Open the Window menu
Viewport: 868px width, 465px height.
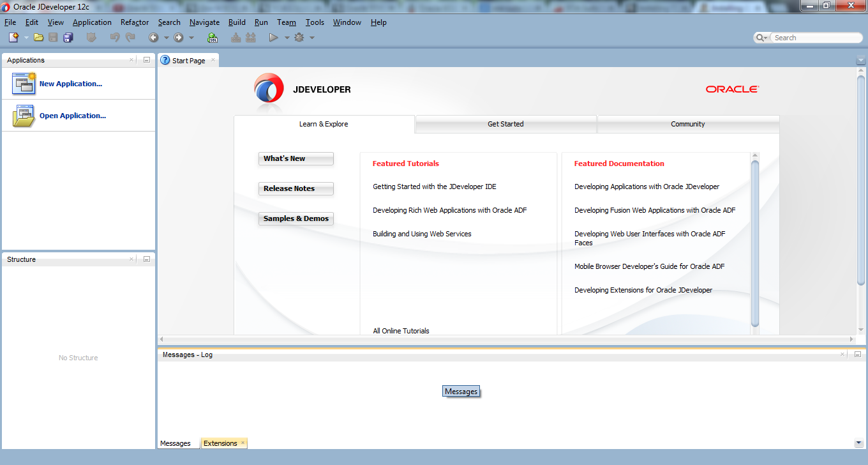click(347, 22)
